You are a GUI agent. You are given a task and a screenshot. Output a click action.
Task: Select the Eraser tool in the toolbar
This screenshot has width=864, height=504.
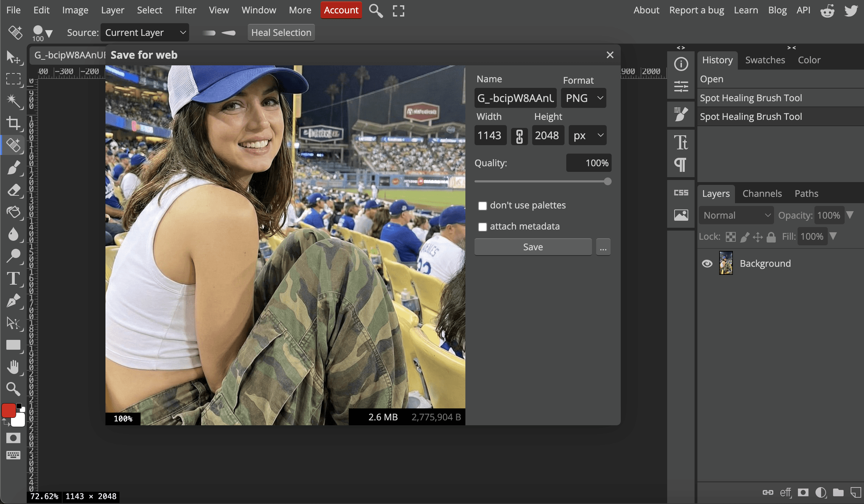(13, 190)
